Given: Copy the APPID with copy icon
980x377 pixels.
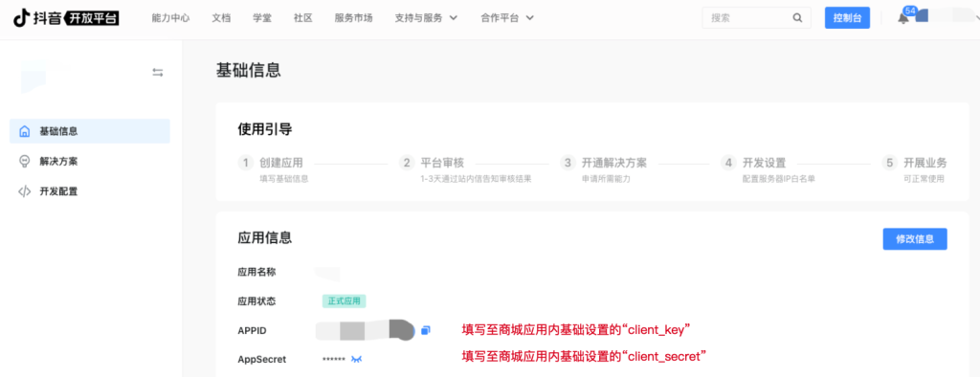Looking at the screenshot, I should 426,330.
